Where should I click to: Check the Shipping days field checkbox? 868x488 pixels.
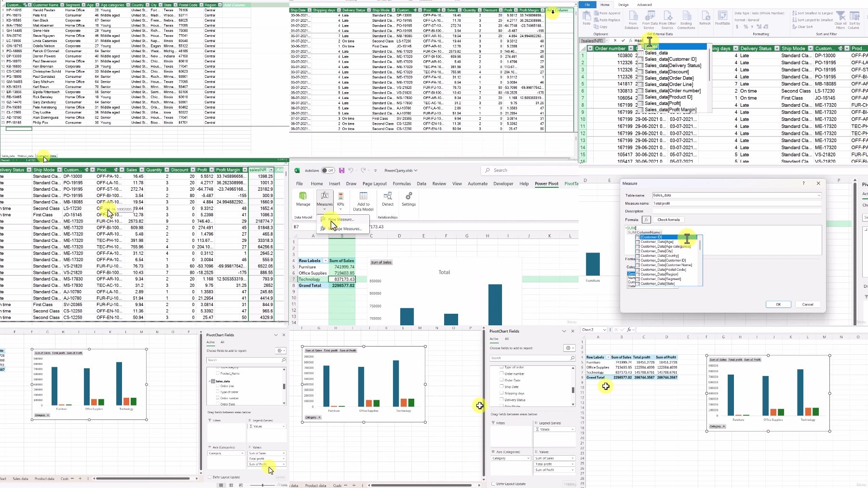click(502, 393)
